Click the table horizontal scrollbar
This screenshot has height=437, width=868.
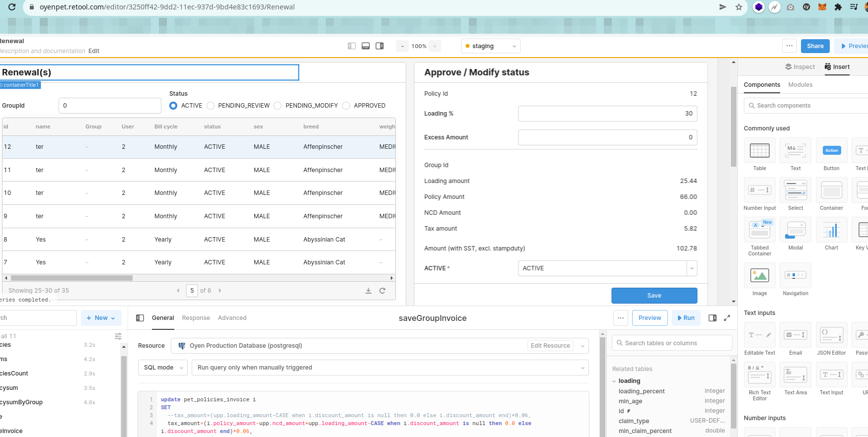point(72,278)
